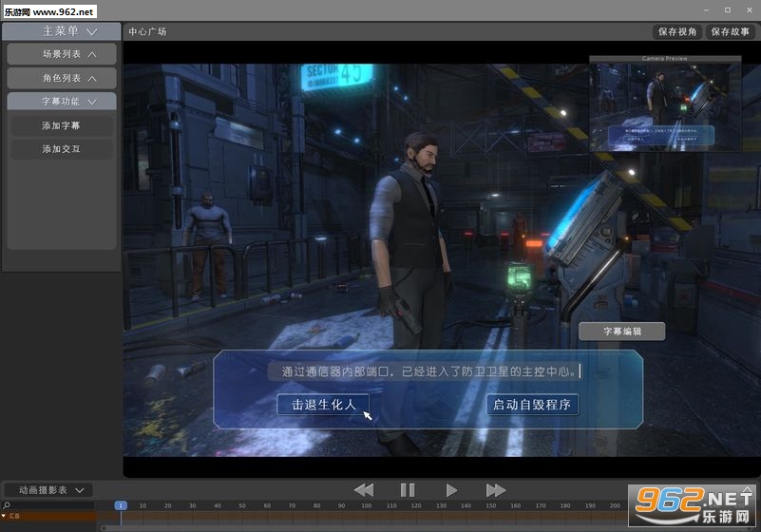Viewport: 761px width, 532px height.
Task: Select 添加字幕 add subtitle item
Action: pyautogui.click(x=61, y=125)
